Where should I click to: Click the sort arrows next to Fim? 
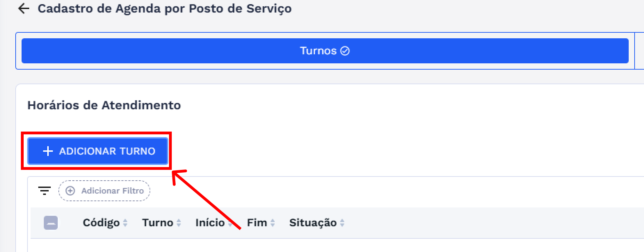click(x=273, y=223)
